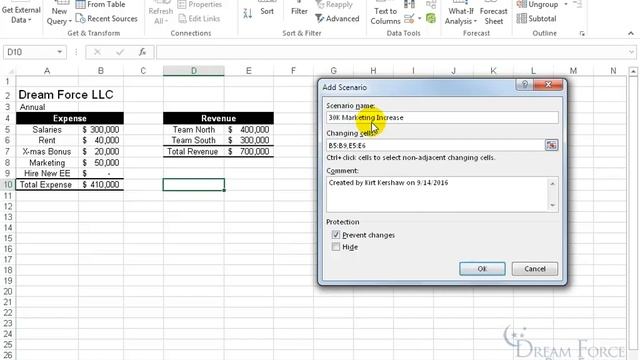Select Salaries value 300,000

101,130
